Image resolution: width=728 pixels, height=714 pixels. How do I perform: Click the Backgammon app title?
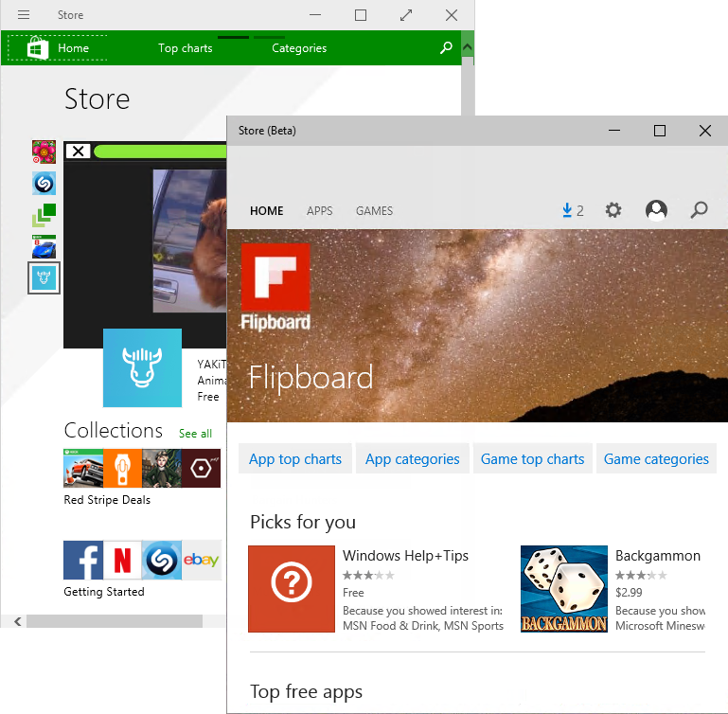point(658,556)
